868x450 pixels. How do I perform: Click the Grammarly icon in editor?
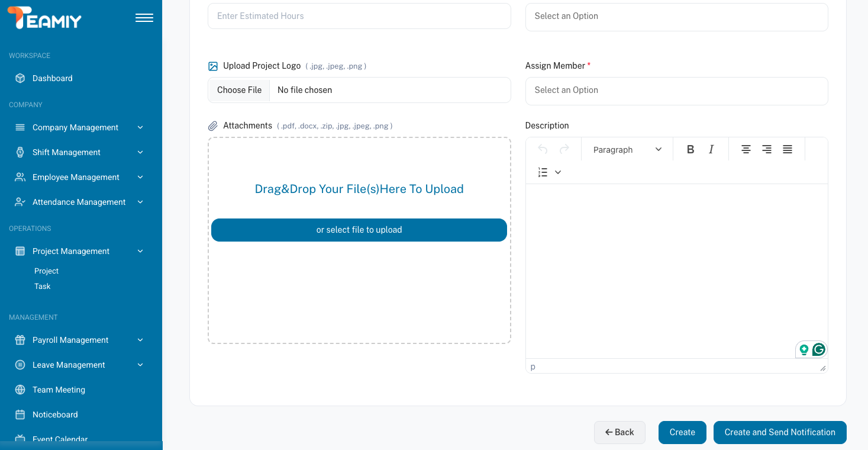[x=819, y=349]
